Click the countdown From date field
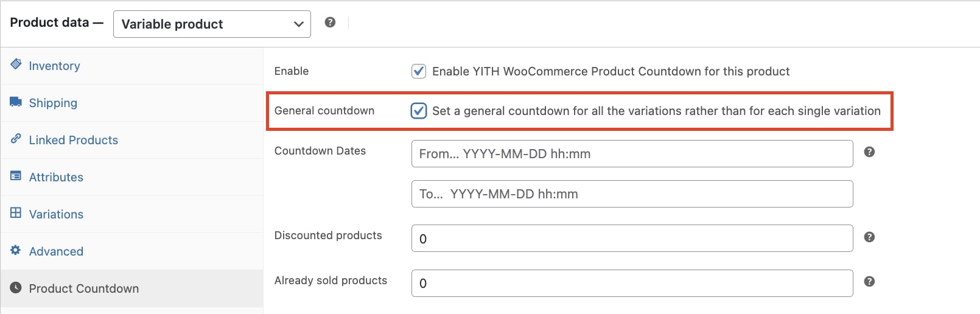 coord(632,154)
